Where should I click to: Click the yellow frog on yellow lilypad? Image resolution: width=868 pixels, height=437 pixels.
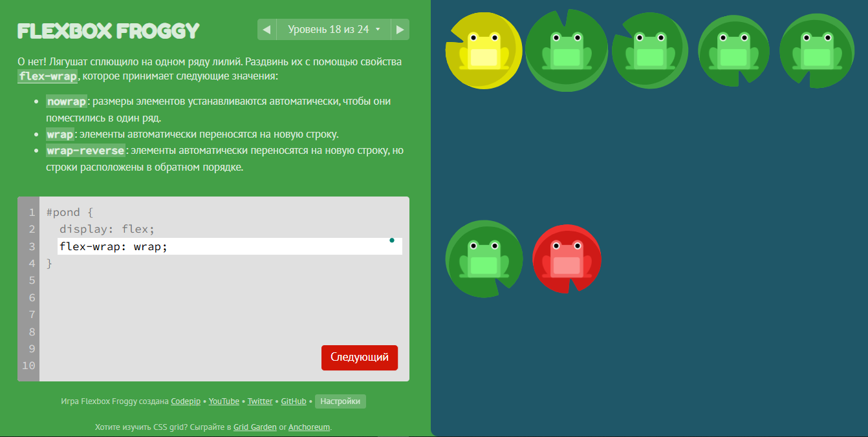(483, 51)
